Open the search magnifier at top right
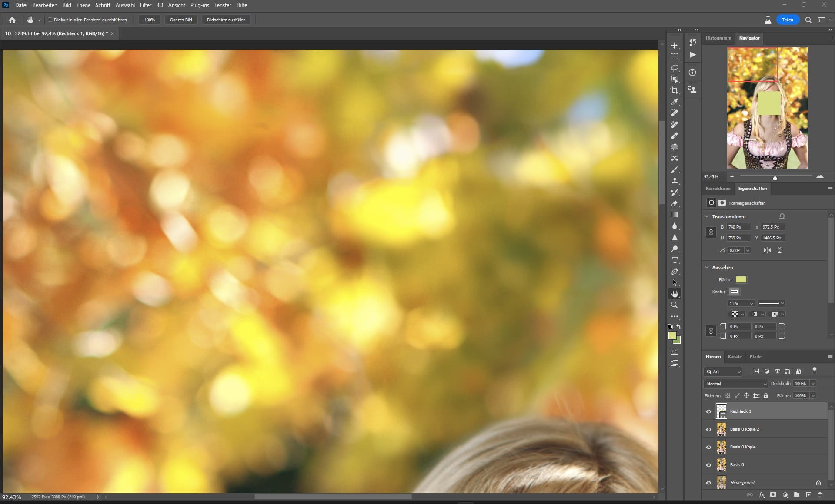 tap(808, 20)
